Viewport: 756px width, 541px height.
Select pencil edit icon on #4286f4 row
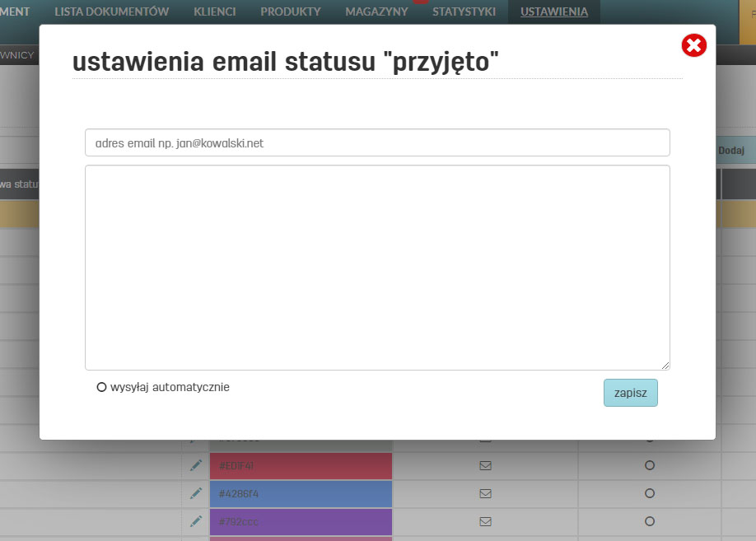pos(195,493)
